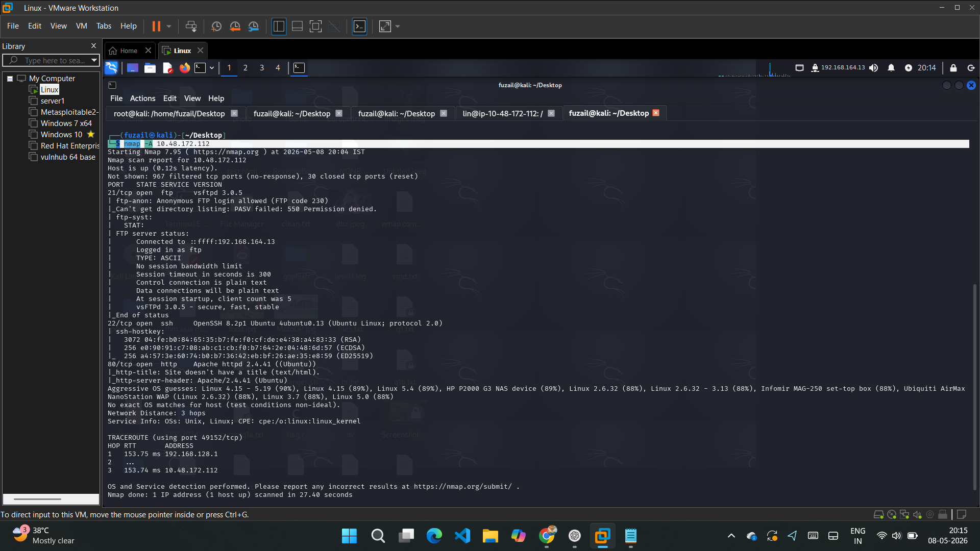Open the Kali file manager
Image resolution: width=980 pixels, height=551 pixels.
click(x=150, y=68)
